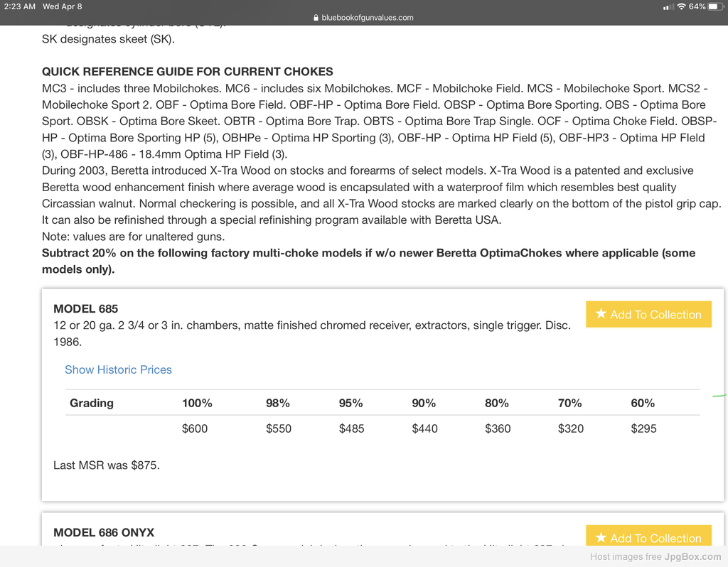728x567 pixels.
Task: Select the $485 price cell
Action: (351, 428)
